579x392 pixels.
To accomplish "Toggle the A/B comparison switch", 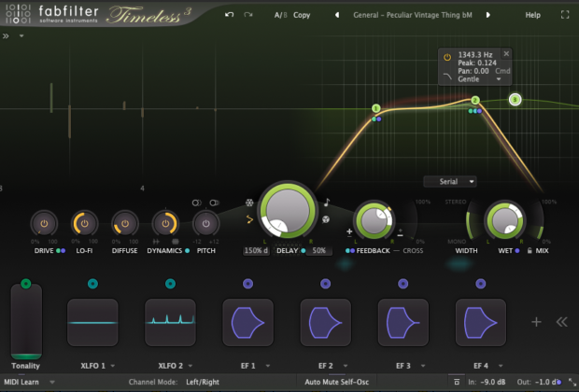I will (x=280, y=15).
